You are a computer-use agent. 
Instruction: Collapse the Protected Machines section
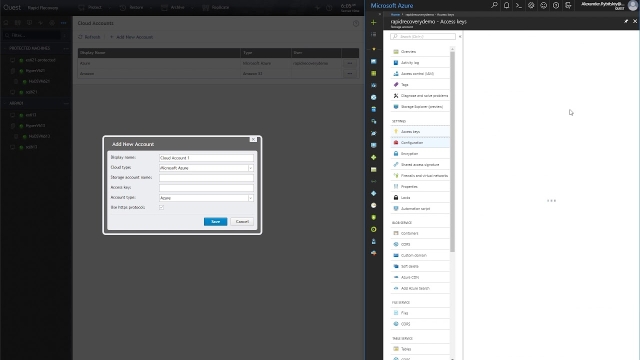pos(5,48)
